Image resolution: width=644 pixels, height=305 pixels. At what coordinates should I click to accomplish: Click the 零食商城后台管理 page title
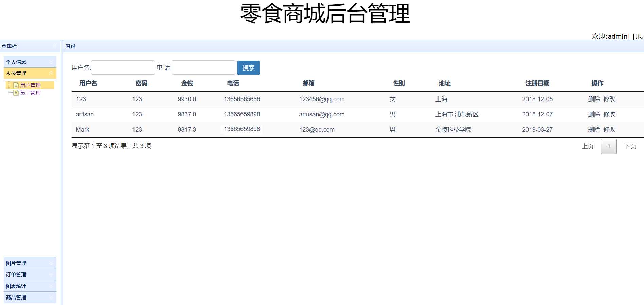pyautogui.click(x=325, y=14)
